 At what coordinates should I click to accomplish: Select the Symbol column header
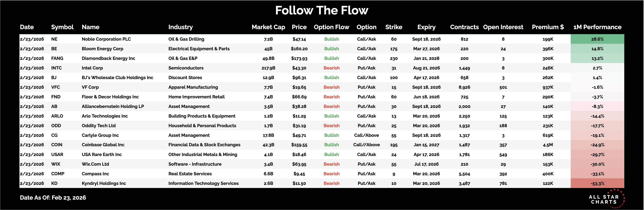click(62, 27)
